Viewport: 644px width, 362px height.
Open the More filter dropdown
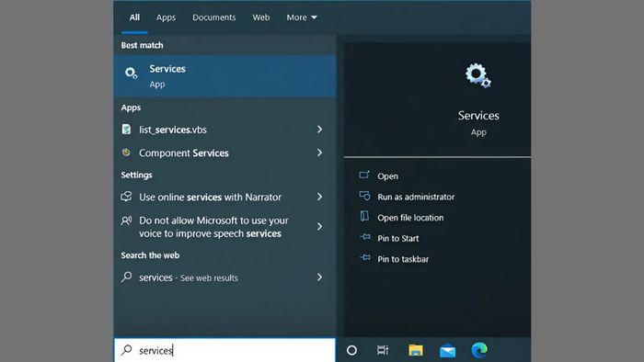302,17
